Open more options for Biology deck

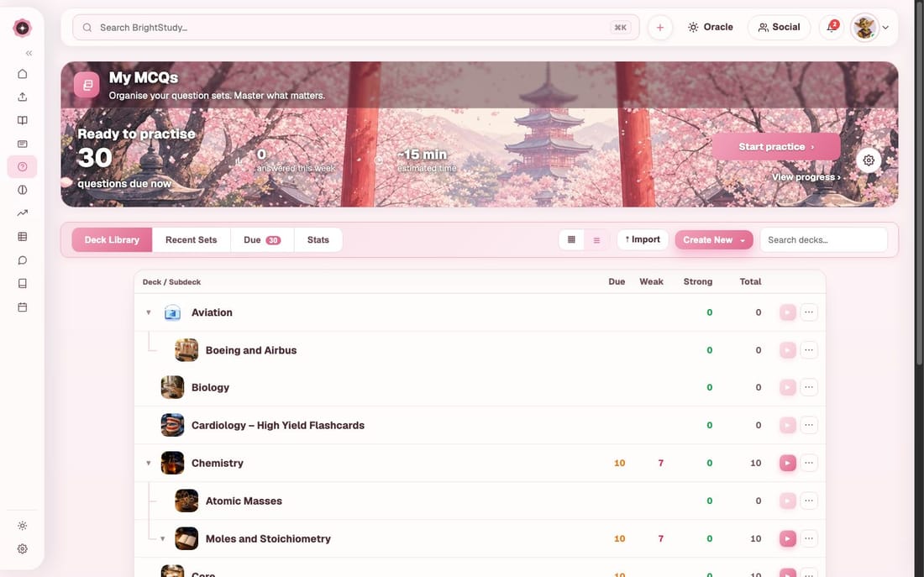coord(808,387)
